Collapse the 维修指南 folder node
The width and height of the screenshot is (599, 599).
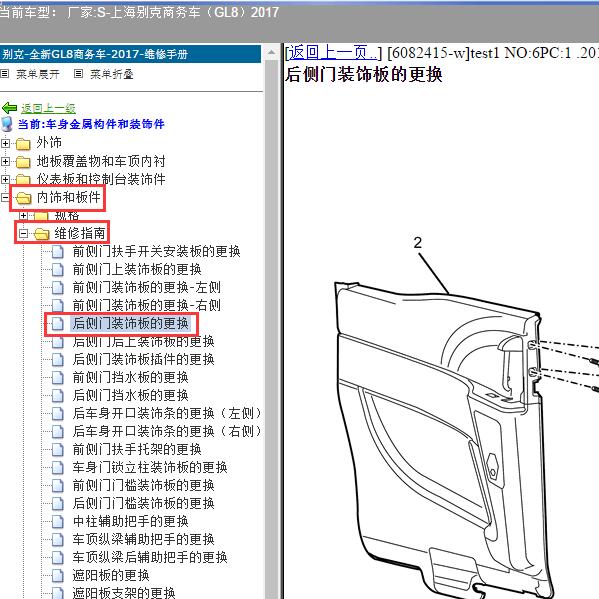click(23, 233)
